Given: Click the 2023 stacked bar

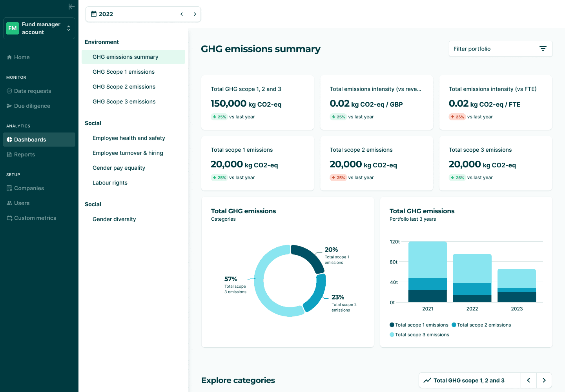Looking at the screenshot, I should (517, 285).
